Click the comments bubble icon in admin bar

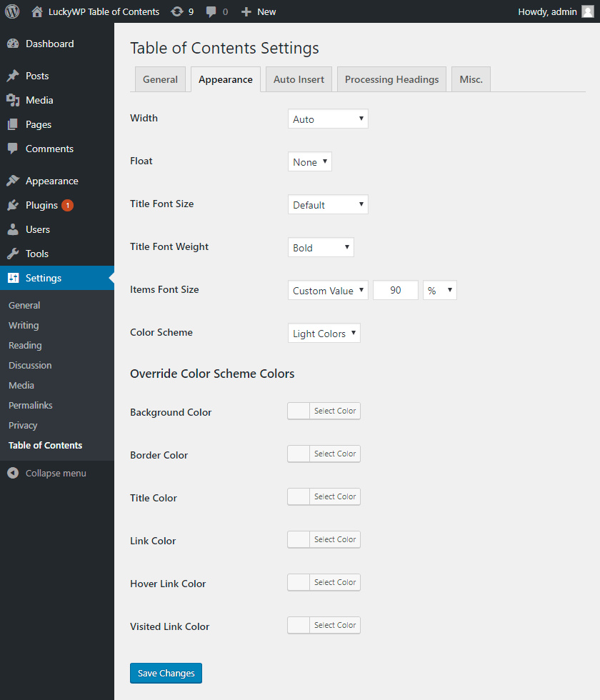coord(211,11)
